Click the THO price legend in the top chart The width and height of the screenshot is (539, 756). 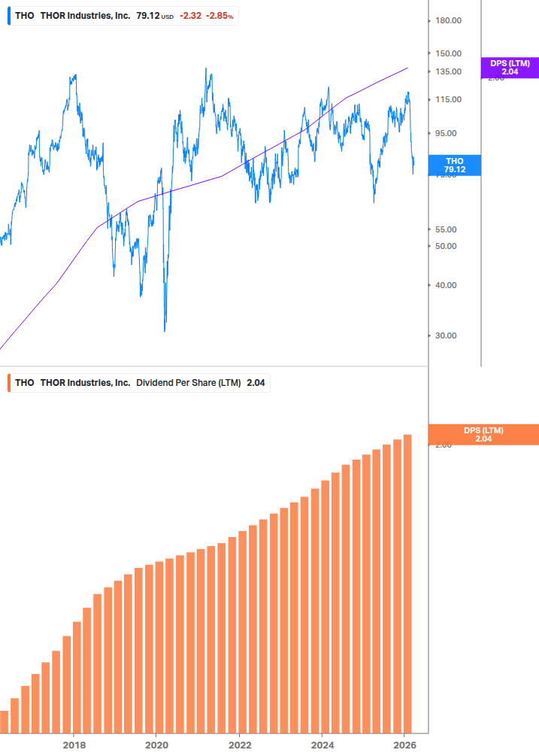[x=123, y=16]
